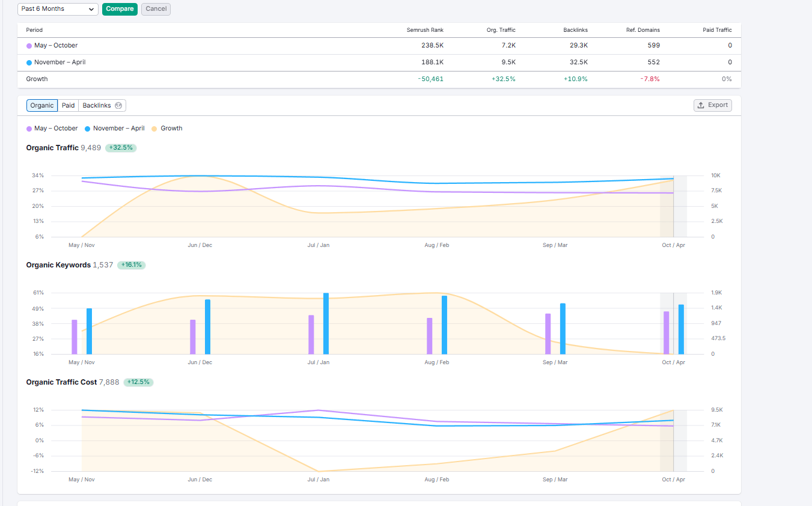
Task: Click the Semrush Rank column header
Action: click(x=424, y=29)
